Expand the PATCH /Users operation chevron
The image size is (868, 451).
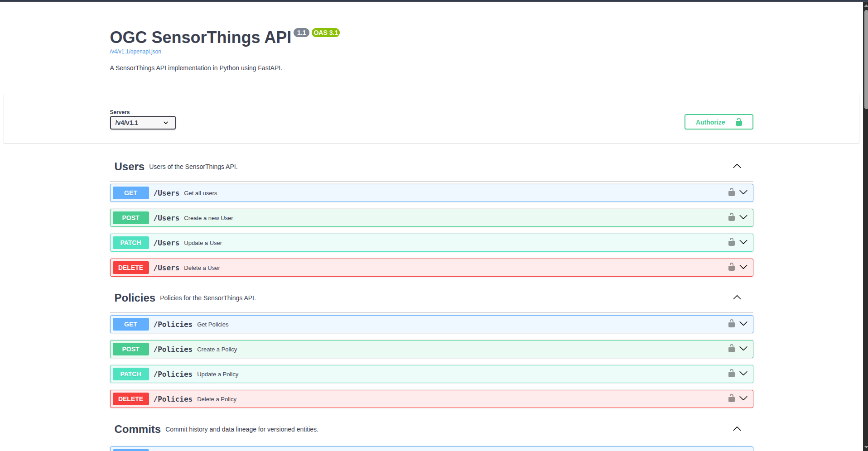tap(743, 242)
